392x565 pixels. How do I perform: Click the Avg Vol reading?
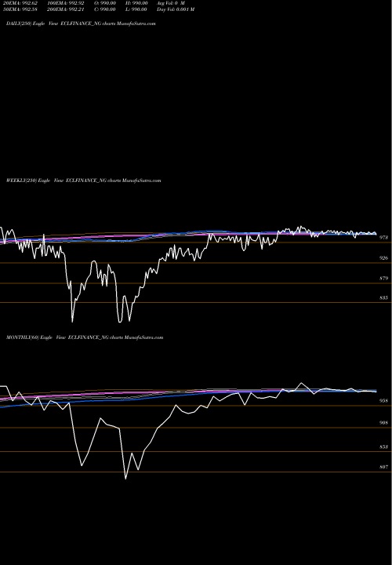[x=171, y=3]
